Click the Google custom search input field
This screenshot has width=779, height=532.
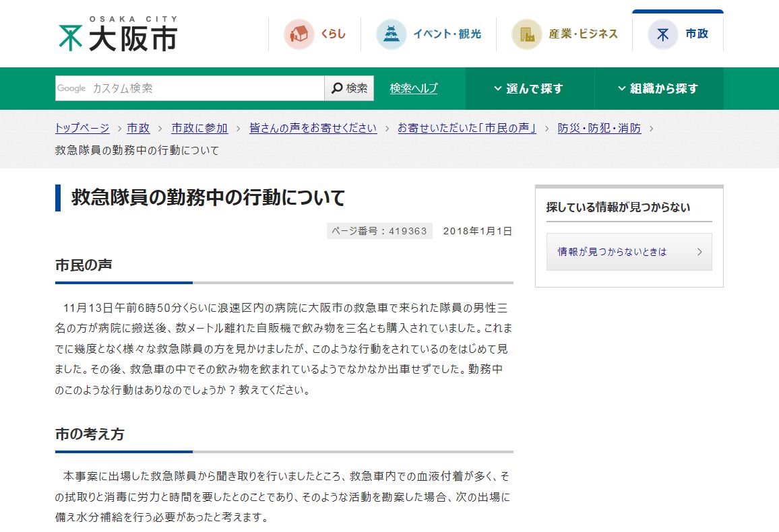click(202, 88)
